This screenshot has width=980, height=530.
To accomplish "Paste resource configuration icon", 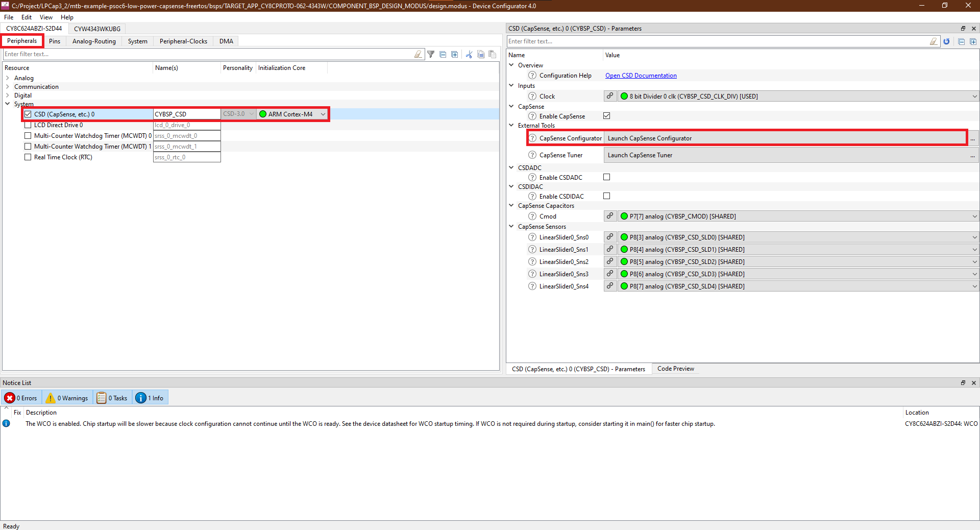I will (x=493, y=54).
